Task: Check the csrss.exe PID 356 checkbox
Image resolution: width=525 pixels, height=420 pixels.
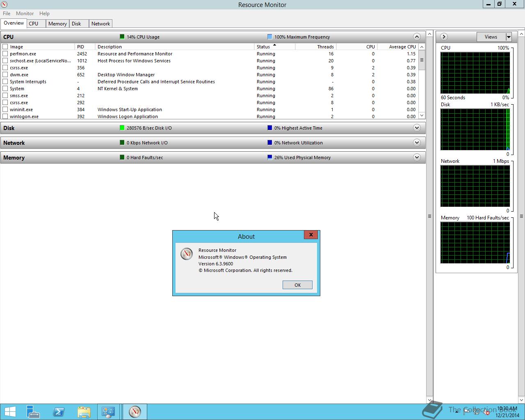Action: click(x=5, y=68)
